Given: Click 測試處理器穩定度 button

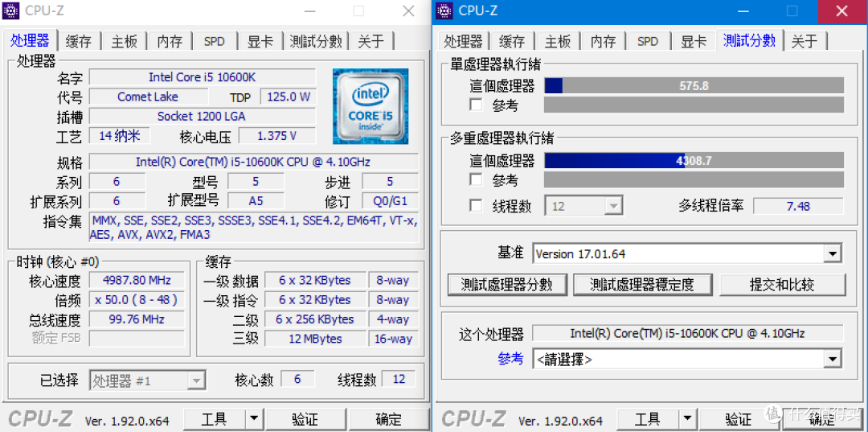Looking at the screenshot, I should (641, 285).
